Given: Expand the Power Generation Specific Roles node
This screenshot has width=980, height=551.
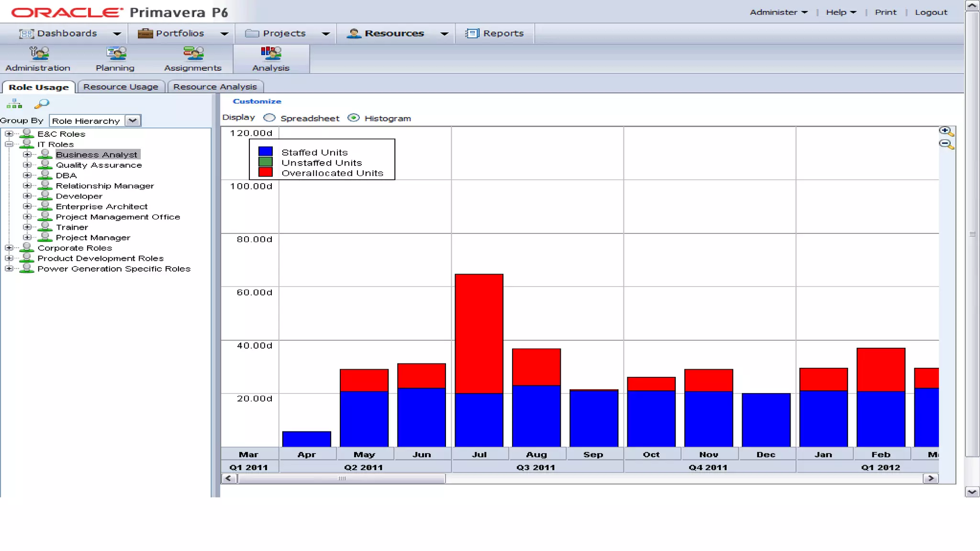Looking at the screenshot, I should pos(9,268).
